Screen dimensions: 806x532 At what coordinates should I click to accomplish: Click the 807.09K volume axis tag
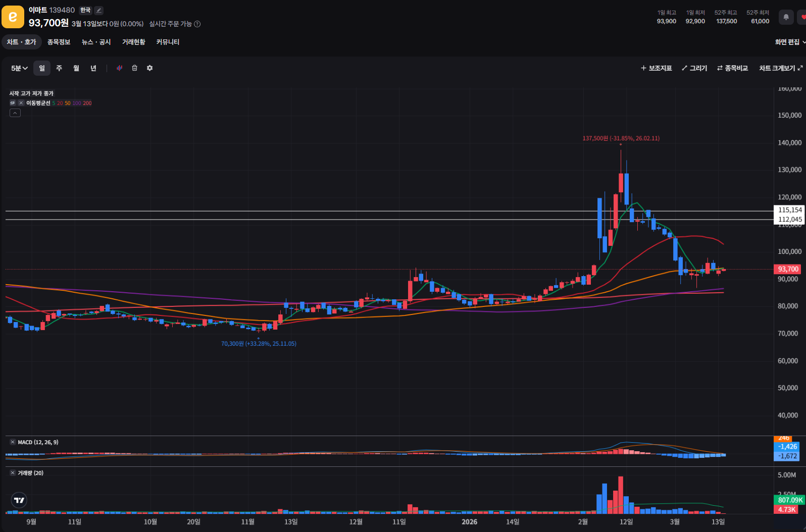click(790, 500)
